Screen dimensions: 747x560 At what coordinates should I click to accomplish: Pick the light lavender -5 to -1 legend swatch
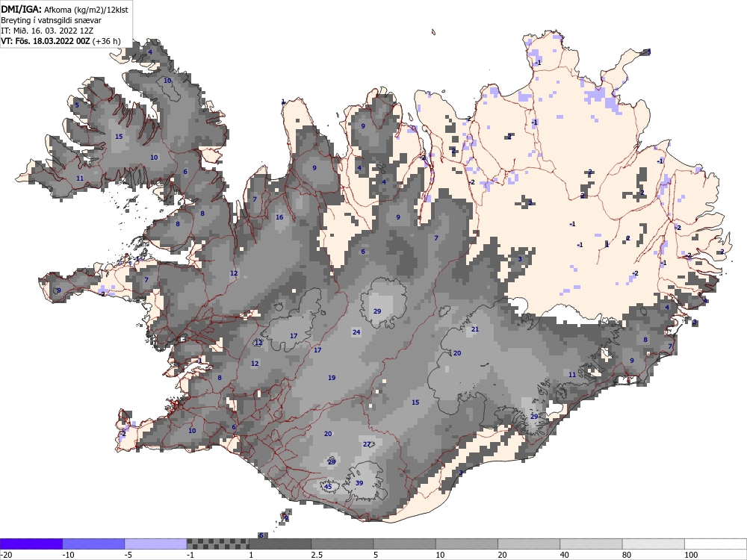pos(156,544)
